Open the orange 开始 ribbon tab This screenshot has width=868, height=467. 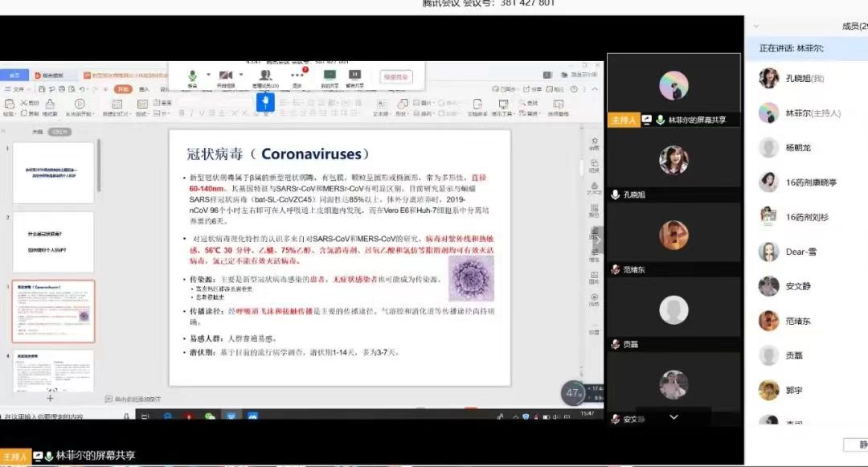pos(123,89)
